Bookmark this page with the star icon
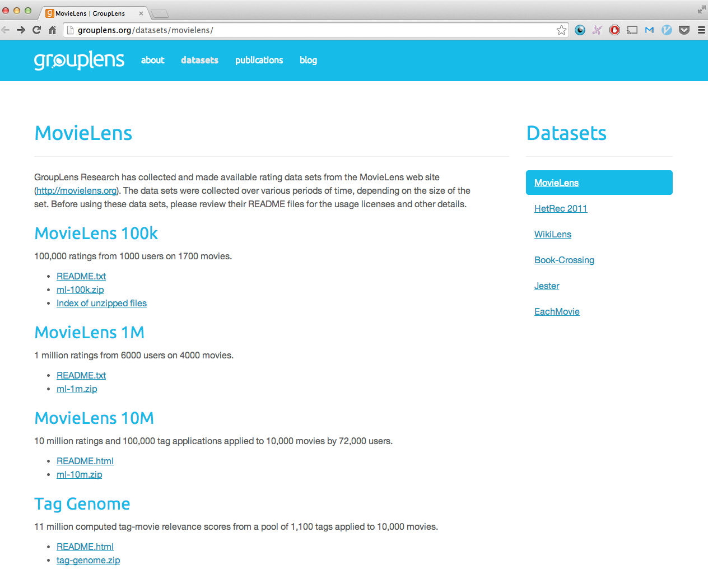The height and width of the screenshot is (588, 708). pyautogui.click(x=561, y=30)
